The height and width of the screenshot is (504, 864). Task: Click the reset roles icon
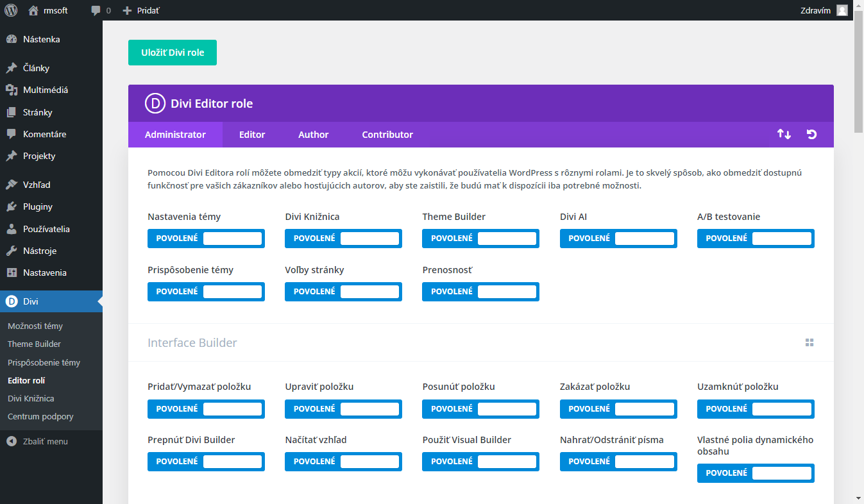coord(811,134)
